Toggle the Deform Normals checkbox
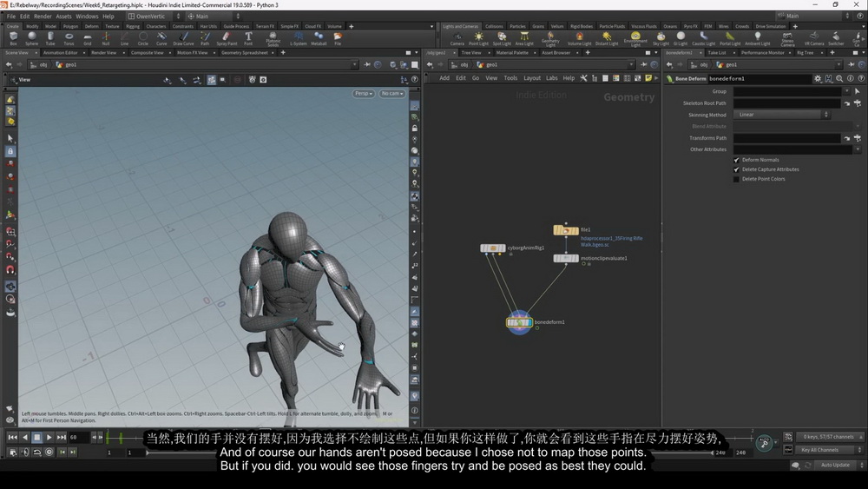868x489 pixels. coord(736,160)
